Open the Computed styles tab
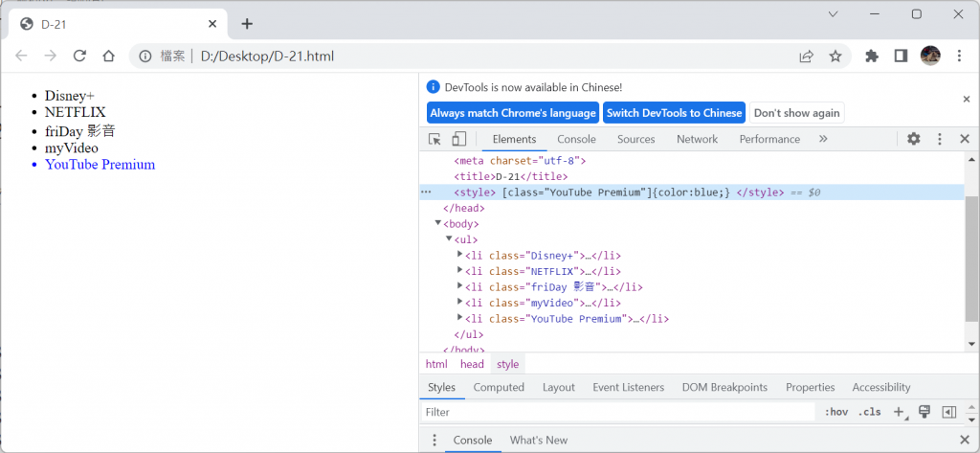The width and height of the screenshot is (980, 453). (x=499, y=387)
